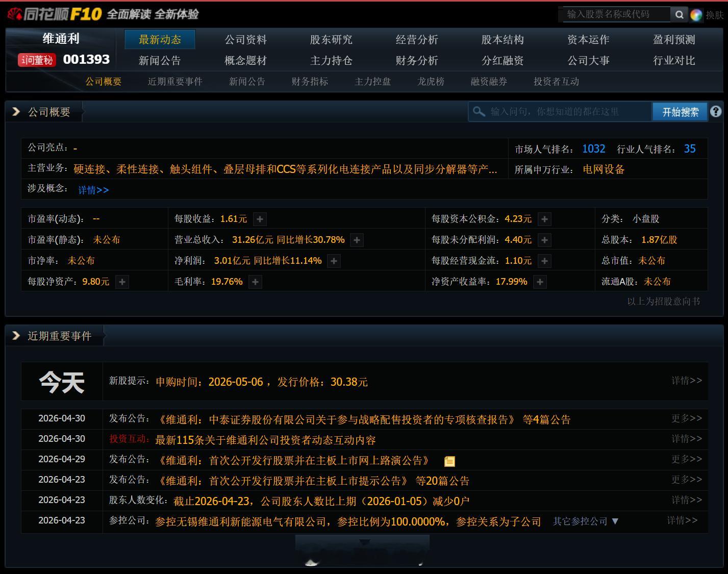Open 更多>> for 专项核查报告 announcement
The image size is (728, 574).
click(x=687, y=418)
